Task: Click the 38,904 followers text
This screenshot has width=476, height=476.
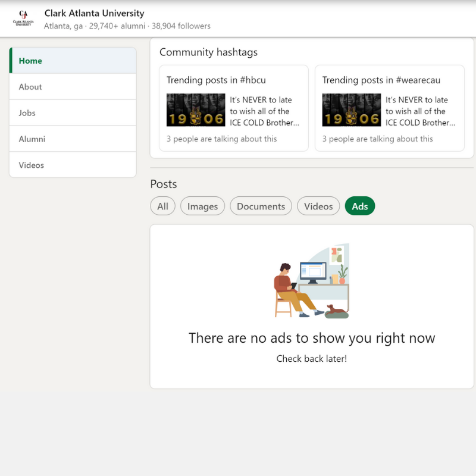Action: coord(181,26)
